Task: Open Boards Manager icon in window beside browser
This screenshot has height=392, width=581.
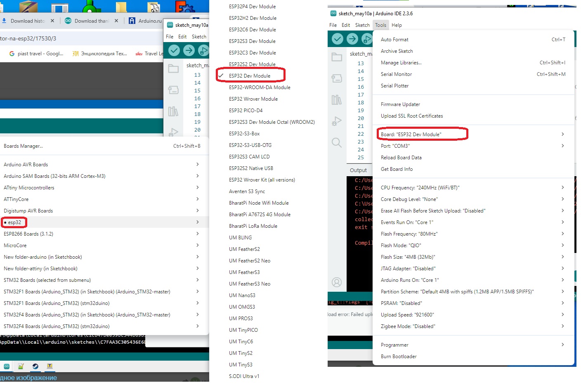Action: tap(173, 90)
